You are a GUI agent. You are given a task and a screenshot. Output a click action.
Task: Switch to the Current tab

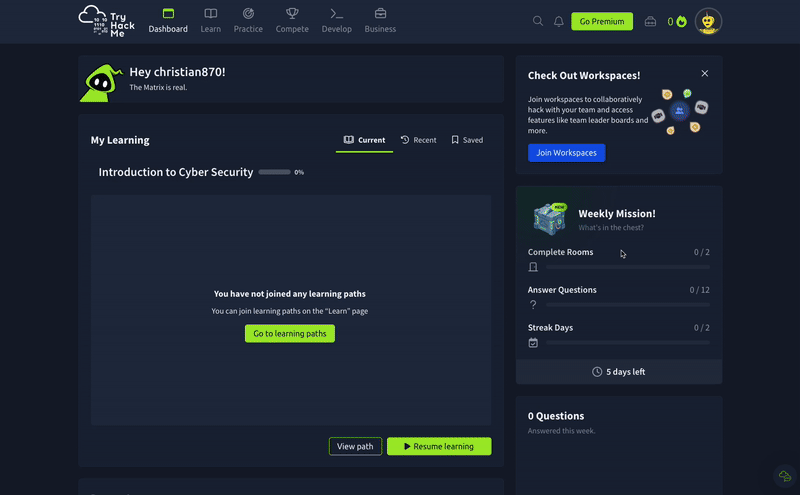pyautogui.click(x=364, y=140)
